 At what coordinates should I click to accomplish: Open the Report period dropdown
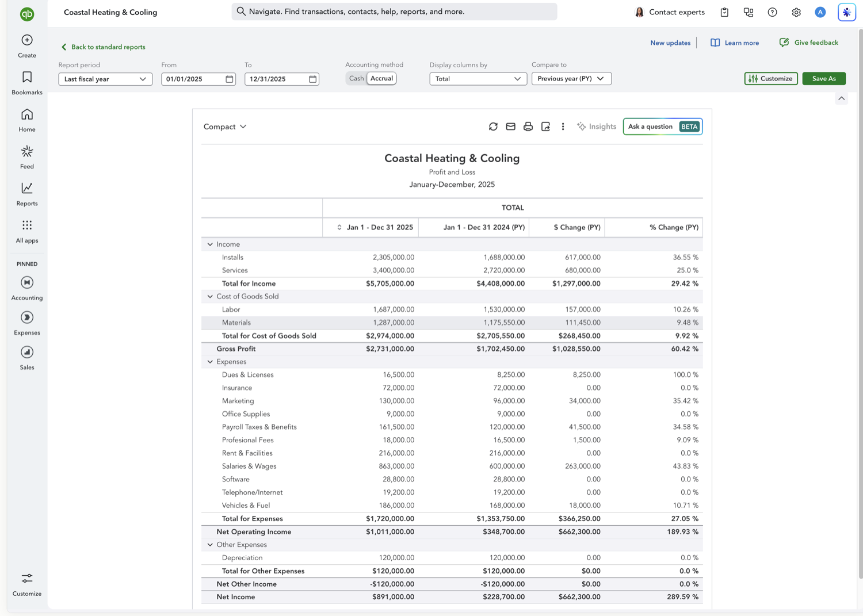point(105,79)
